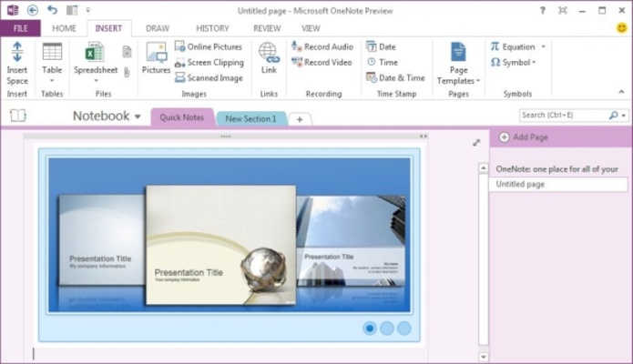The image size is (633, 364).
Task: Click the note container width arrows
Action: (424, 136)
